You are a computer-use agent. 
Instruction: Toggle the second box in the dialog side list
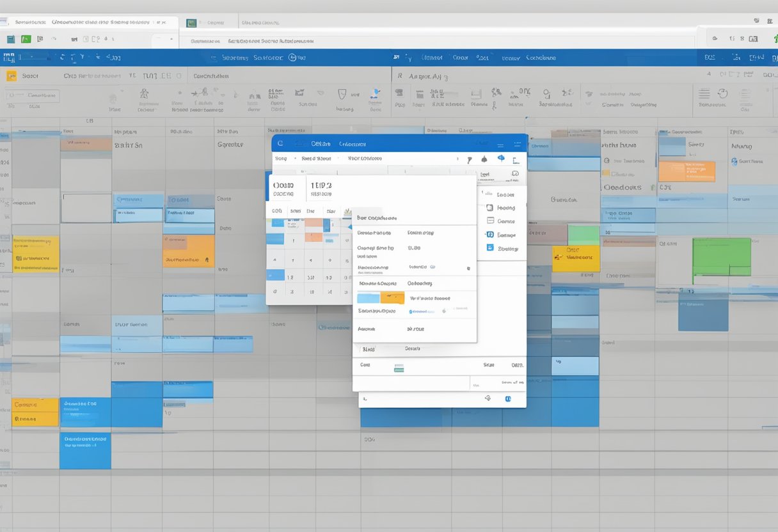489,221
